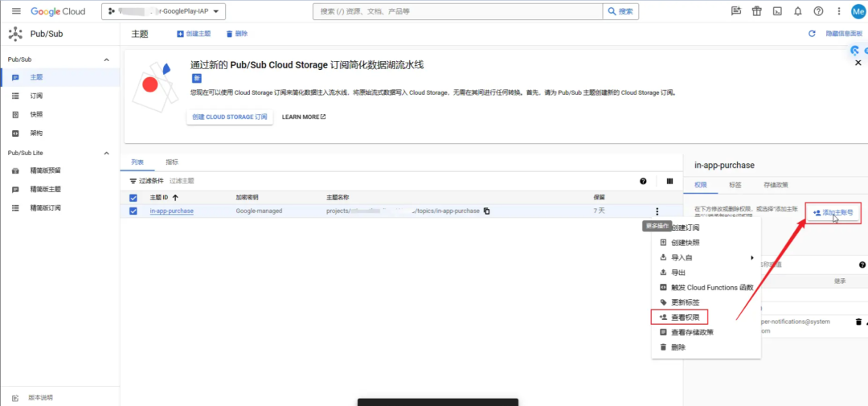Click the blue 搜索 search button

tap(620, 11)
